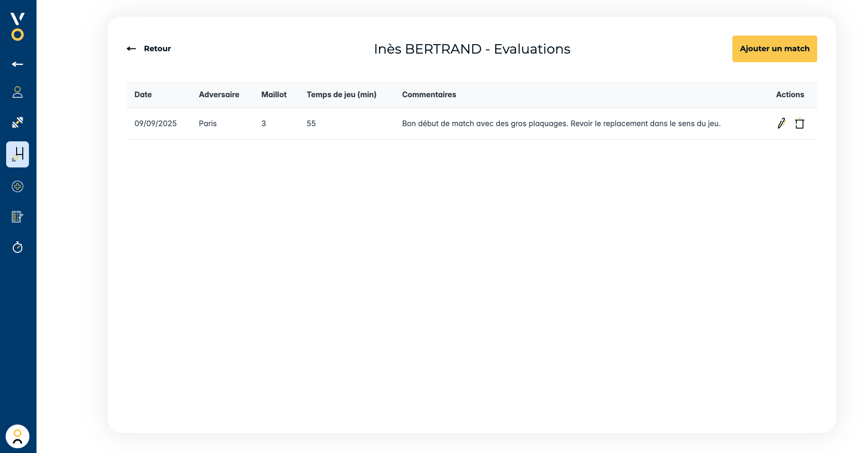Select the 09/09/2025 date cell
868x453 pixels.
pyautogui.click(x=155, y=123)
